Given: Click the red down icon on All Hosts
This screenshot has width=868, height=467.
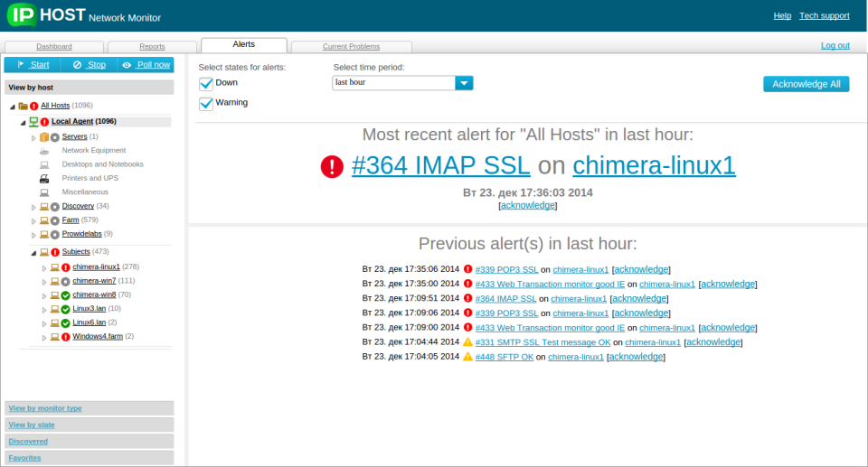Looking at the screenshot, I should tap(34, 106).
